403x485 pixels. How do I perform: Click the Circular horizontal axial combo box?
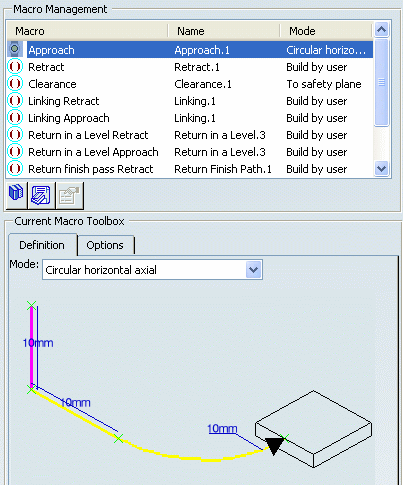(152, 269)
